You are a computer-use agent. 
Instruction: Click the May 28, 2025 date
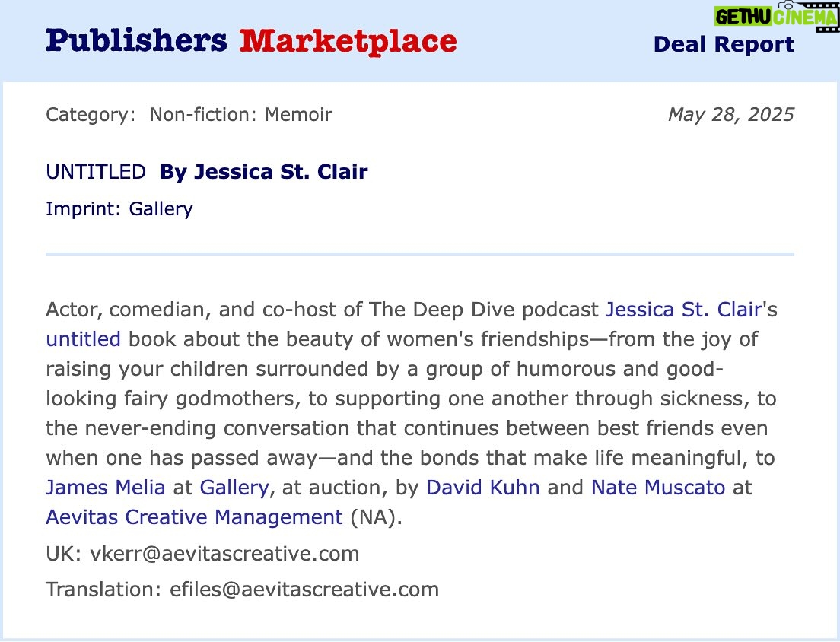(x=730, y=115)
